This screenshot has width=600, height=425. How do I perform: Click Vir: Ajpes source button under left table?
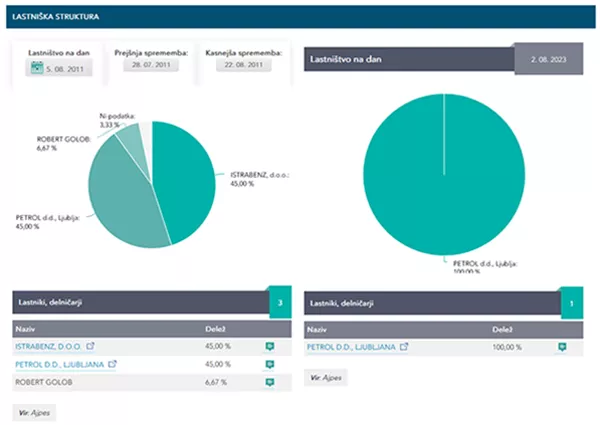click(x=37, y=411)
